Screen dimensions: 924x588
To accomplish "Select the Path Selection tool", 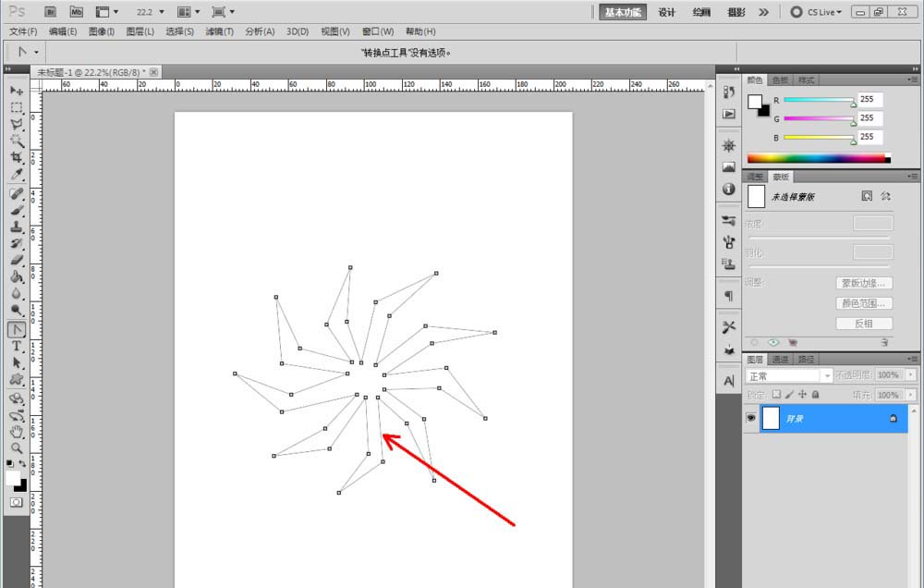I will tap(17, 362).
